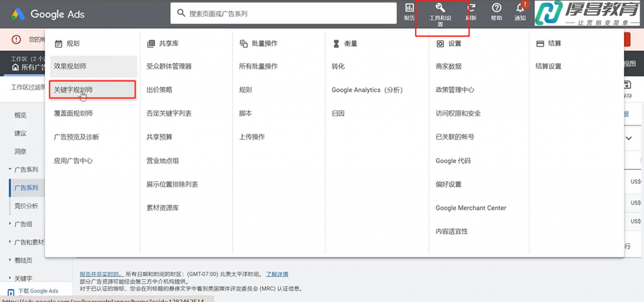This screenshot has width=644, height=302.
Task: Open the 报告 reports icon
Action: pyautogui.click(x=409, y=8)
